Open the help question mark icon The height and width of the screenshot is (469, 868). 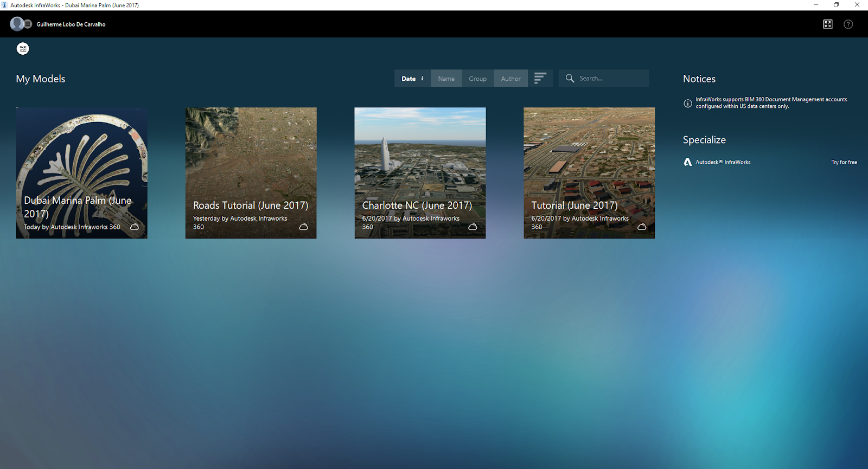click(x=848, y=24)
